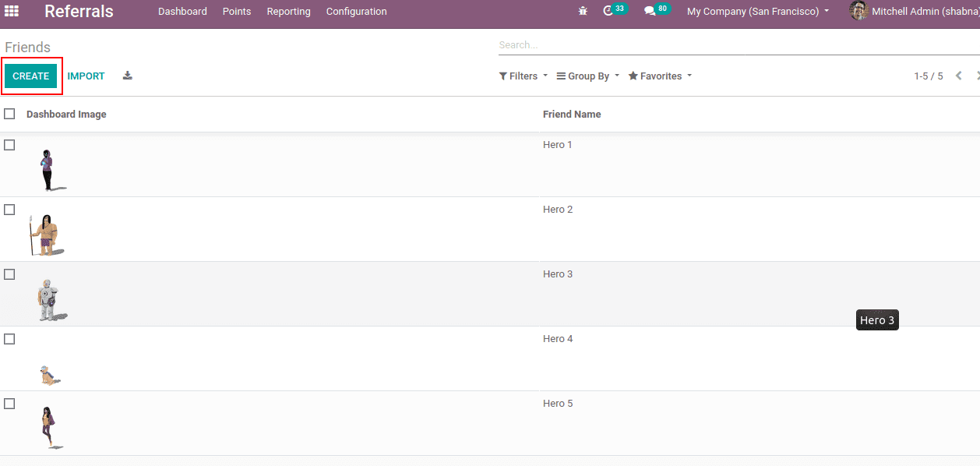Screen dimensions: 980x466
Task: Open the Dashboard menu
Action: tap(182, 12)
